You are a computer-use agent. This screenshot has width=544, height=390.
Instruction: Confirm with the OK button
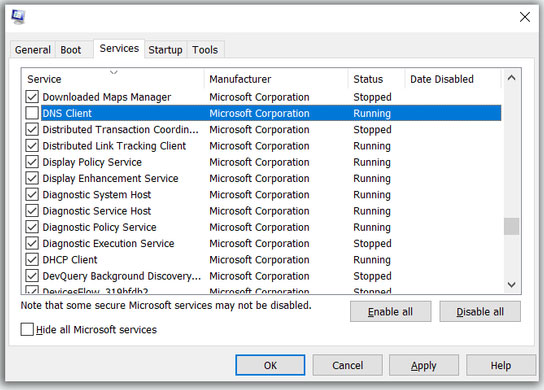[x=270, y=365]
